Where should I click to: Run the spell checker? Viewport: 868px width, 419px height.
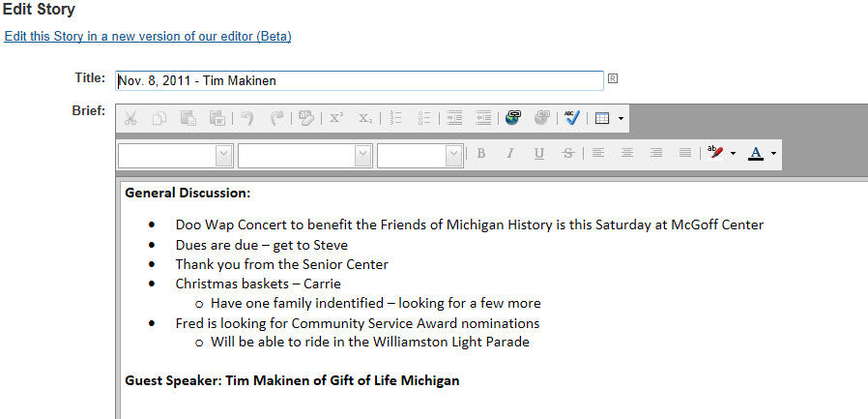(572, 117)
